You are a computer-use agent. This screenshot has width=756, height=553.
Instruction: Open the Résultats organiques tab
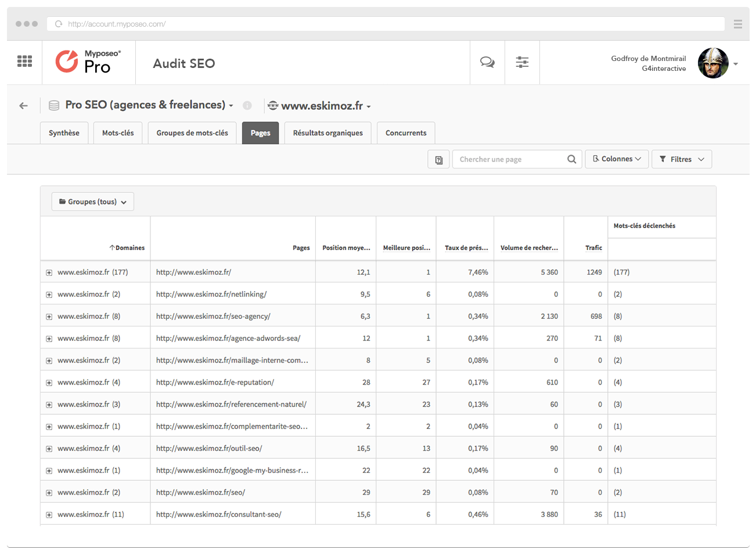(327, 133)
